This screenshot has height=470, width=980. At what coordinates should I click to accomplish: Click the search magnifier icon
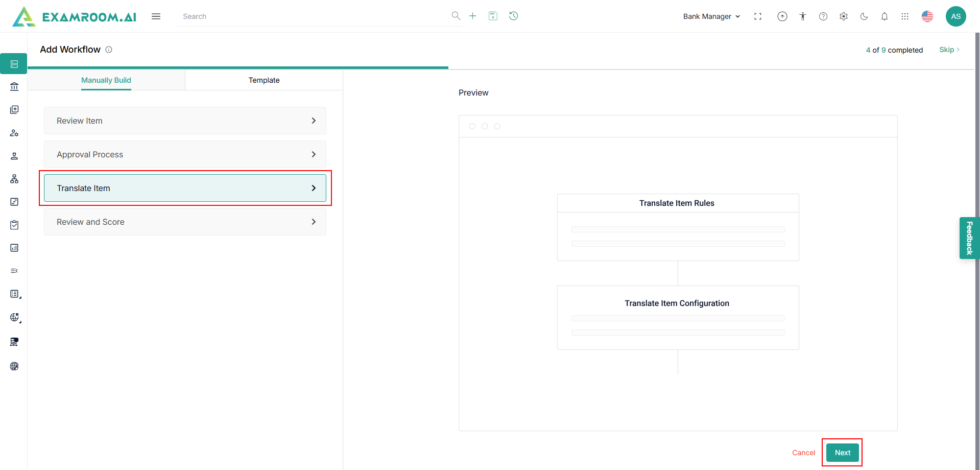(456, 16)
